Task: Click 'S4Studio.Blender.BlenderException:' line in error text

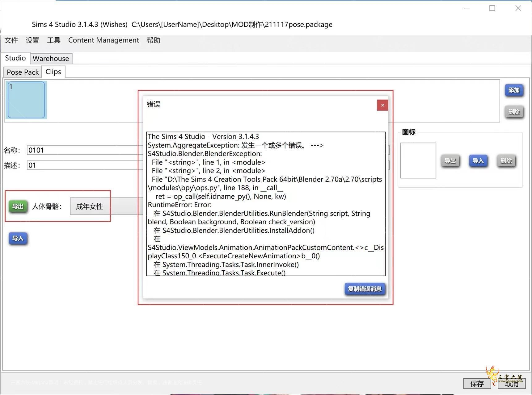Action: [x=205, y=154]
